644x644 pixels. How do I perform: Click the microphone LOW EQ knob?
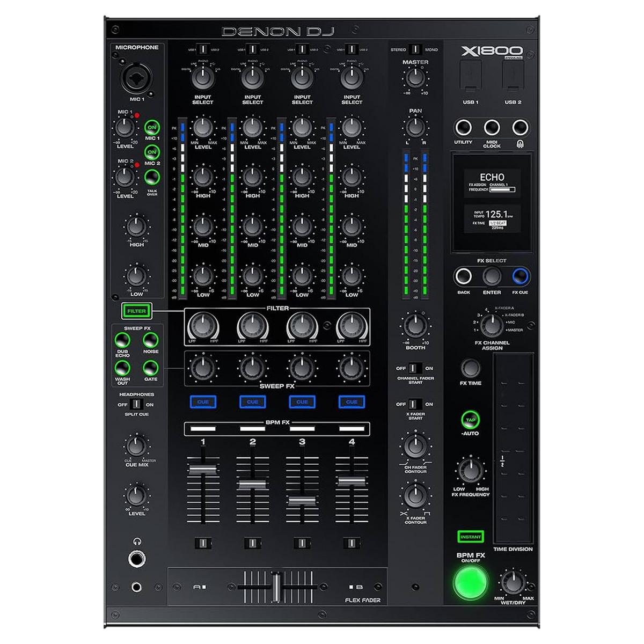pyautogui.click(x=136, y=276)
